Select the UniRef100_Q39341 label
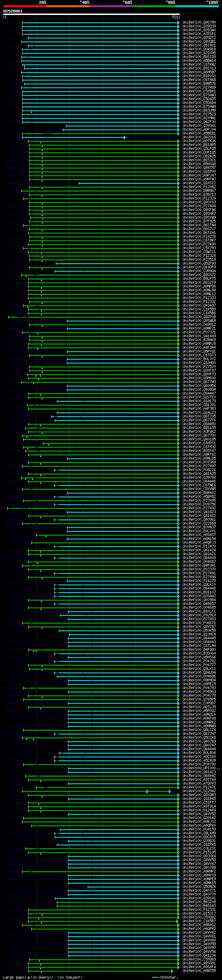This screenshot has width=222, height=980. (199, 125)
